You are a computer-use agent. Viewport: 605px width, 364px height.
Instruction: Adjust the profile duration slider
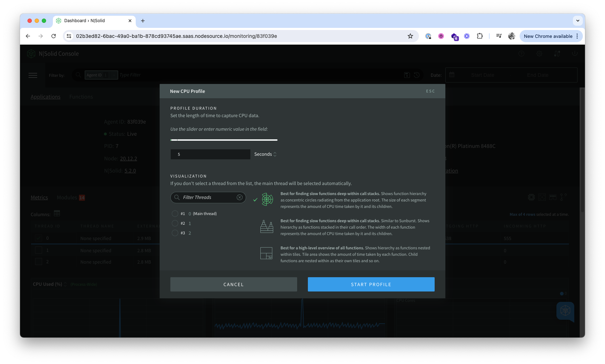224,140
